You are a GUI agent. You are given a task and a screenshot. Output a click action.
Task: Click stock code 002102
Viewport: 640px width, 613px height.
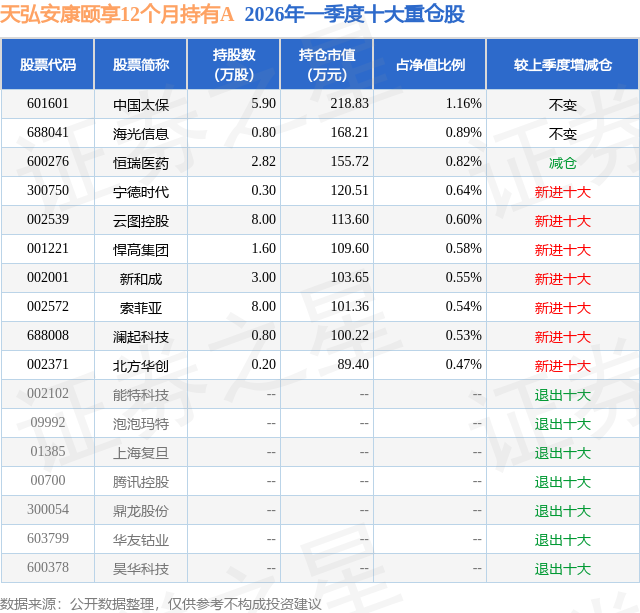(x=48, y=393)
